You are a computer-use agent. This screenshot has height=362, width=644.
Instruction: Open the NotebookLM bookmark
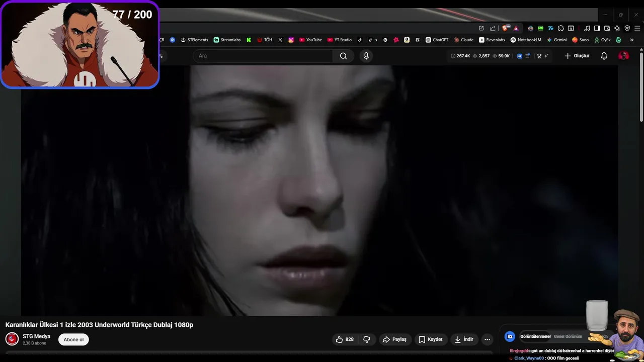(526, 40)
